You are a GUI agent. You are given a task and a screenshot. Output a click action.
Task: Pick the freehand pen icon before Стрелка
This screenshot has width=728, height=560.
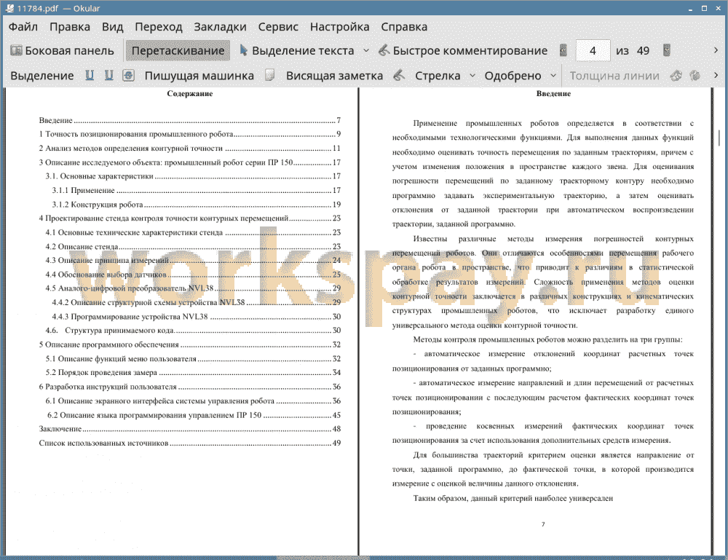[399, 75]
